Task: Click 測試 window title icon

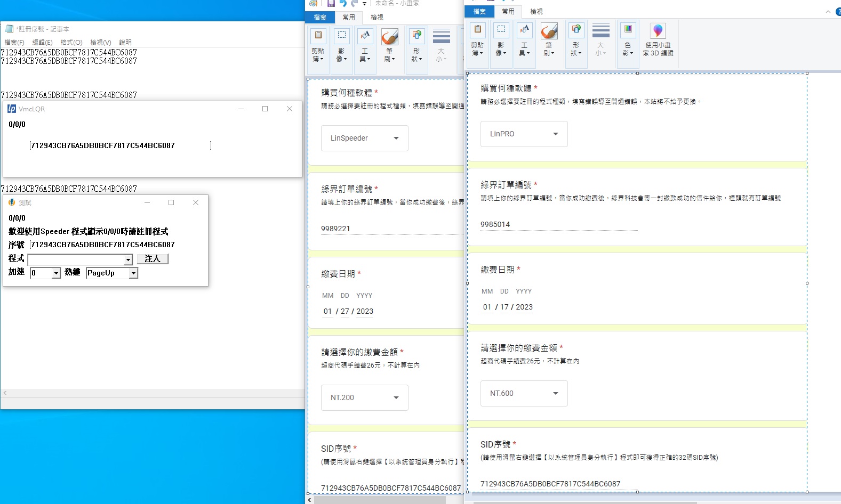Action: click(12, 202)
